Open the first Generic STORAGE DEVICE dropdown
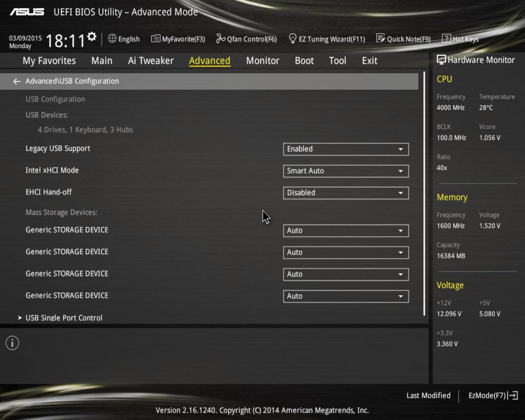Viewport: 525px width, 420px height. 345,230
